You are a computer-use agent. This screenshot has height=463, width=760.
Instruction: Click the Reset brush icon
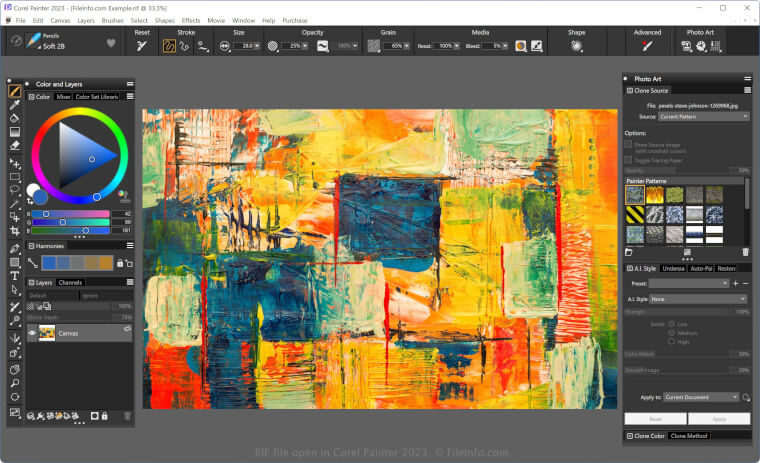click(142, 46)
